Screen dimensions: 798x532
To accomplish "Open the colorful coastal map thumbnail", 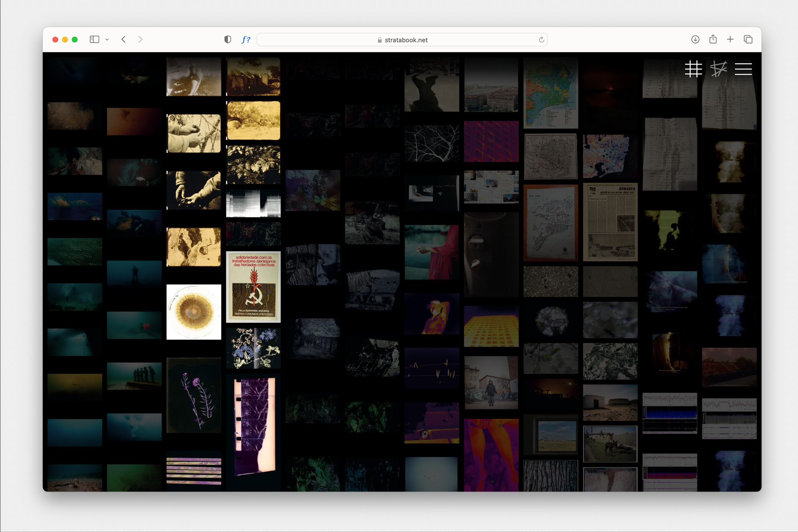I will (x=550, y=93).
